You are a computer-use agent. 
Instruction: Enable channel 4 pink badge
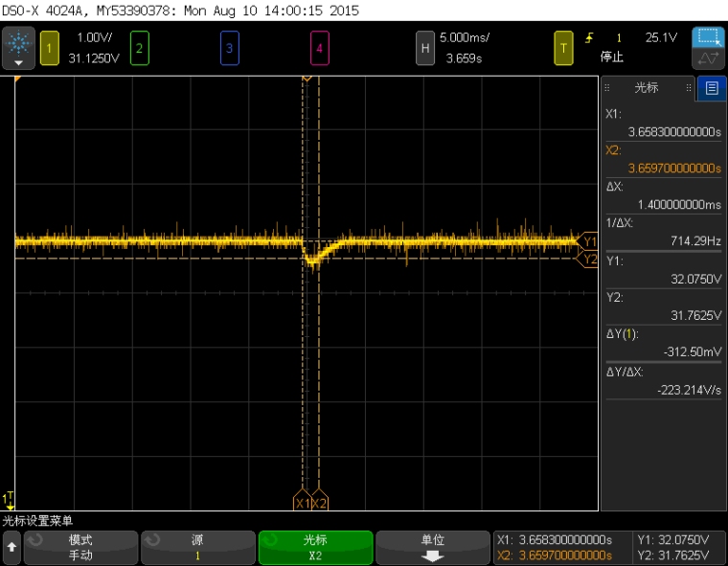[319, 46]
